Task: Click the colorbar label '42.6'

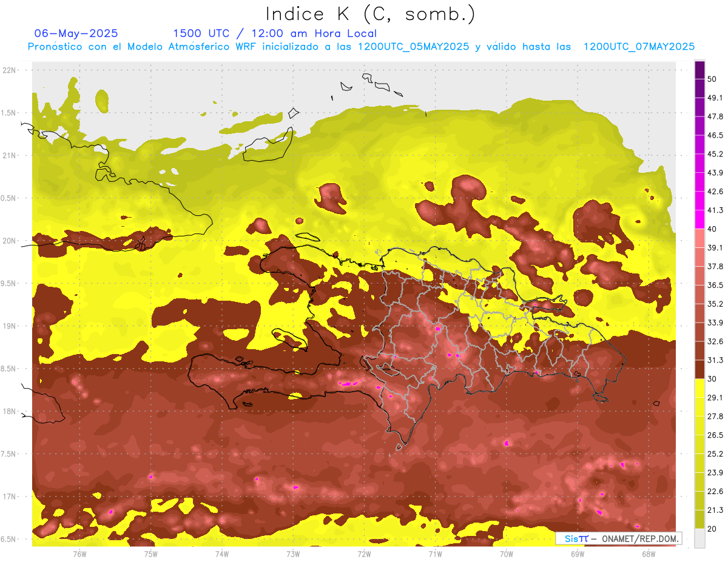Action: tap(715, 192)
